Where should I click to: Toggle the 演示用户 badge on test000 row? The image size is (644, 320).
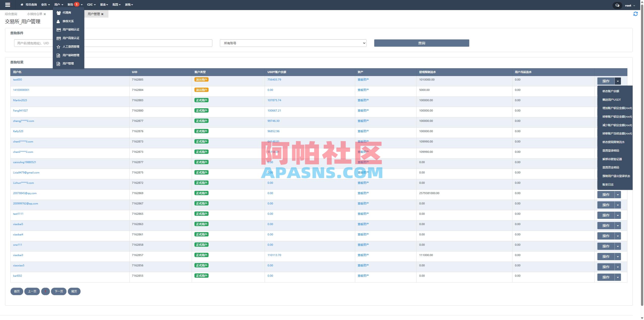(x=201, y=79)
